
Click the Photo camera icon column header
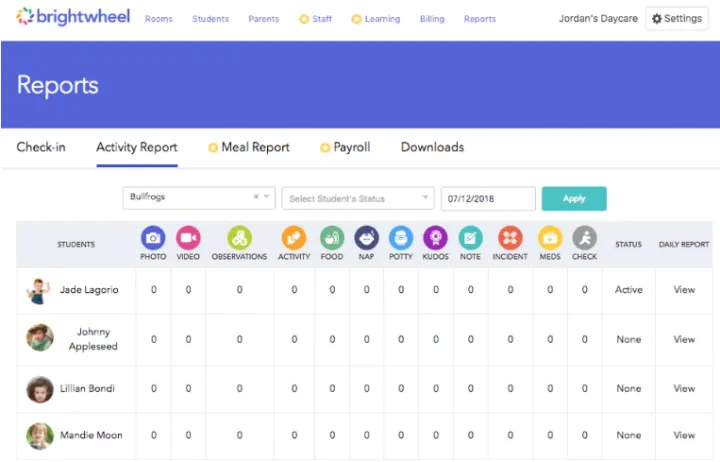click(x=153, y=238)
